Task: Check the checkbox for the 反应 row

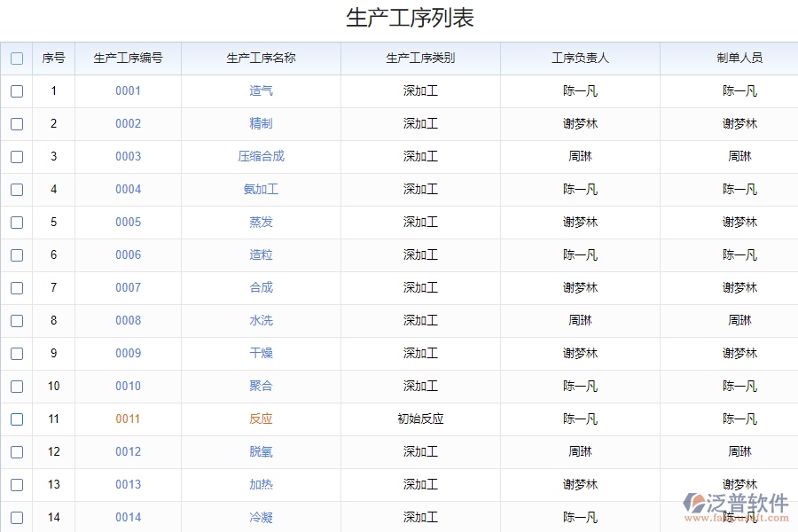Action: tap(16, 419)
